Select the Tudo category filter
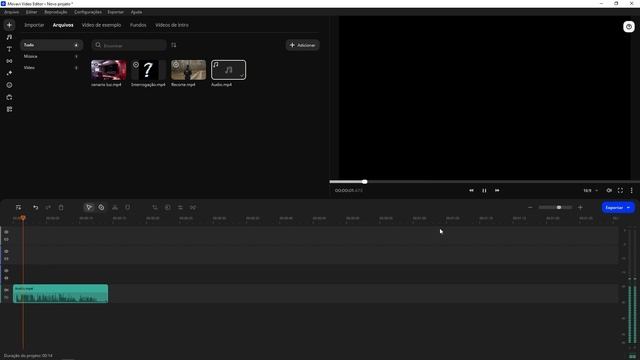This screenshot has height=360, width=640. coord(51,45)
